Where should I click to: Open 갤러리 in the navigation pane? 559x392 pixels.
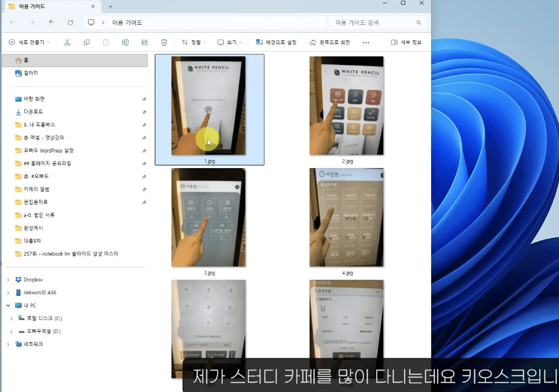tap(31, 73)
